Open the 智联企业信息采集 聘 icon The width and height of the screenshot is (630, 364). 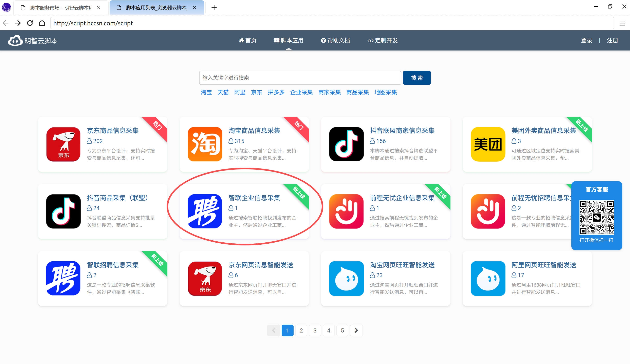click(x=205, y=211)
